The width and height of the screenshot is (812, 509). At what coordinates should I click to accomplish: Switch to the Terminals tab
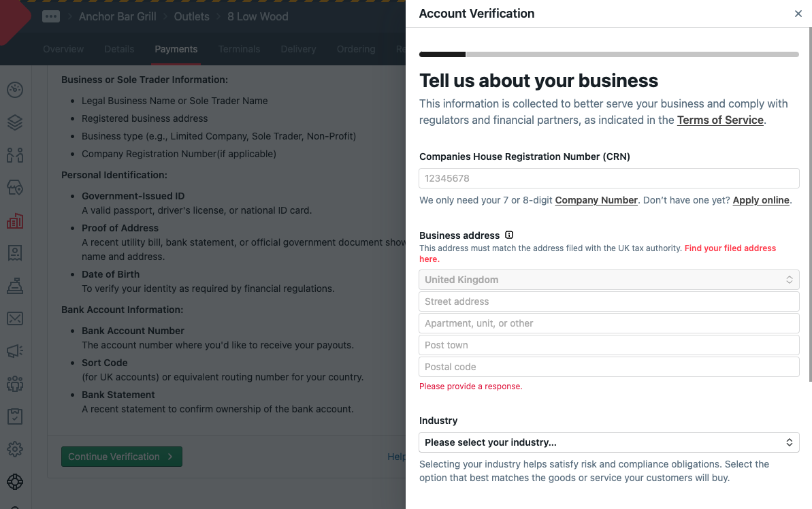[239, 49]
